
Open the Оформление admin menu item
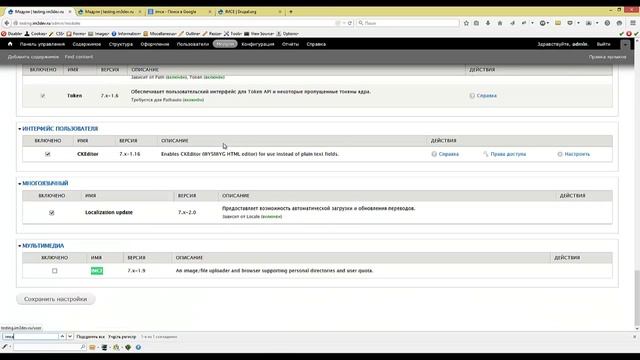155,44
